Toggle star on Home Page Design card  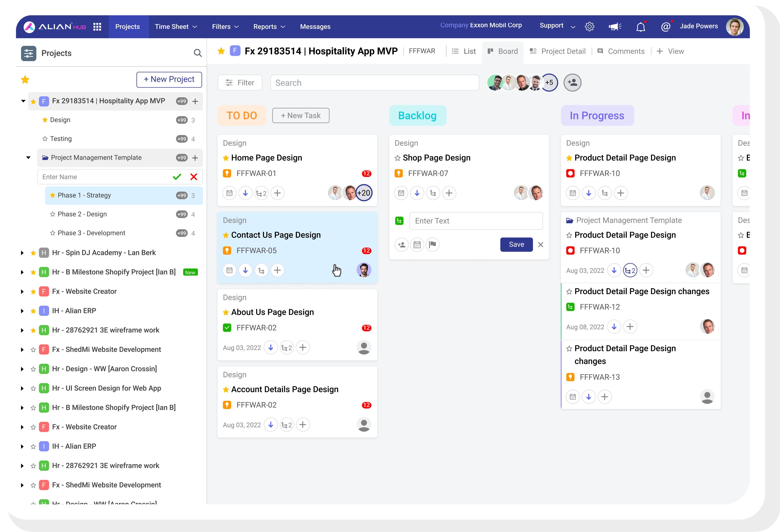coord(226,158)
